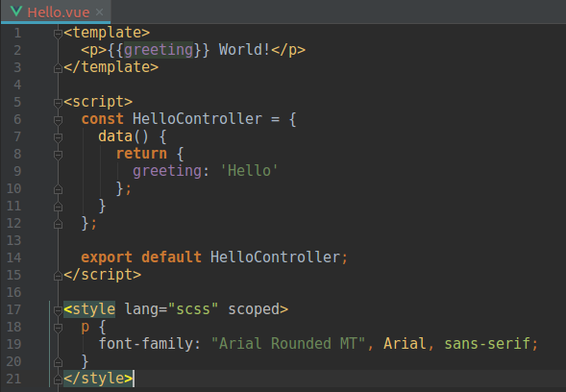Click the 'Hello' string literal

[249, 171]
